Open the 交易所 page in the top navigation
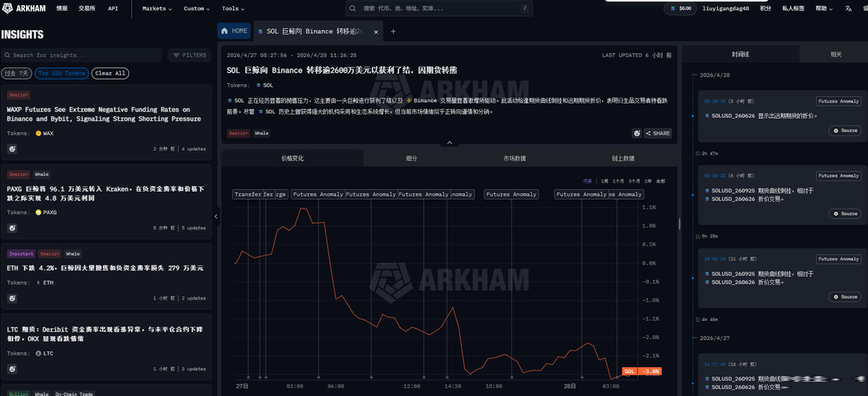 tap(87, 9)
